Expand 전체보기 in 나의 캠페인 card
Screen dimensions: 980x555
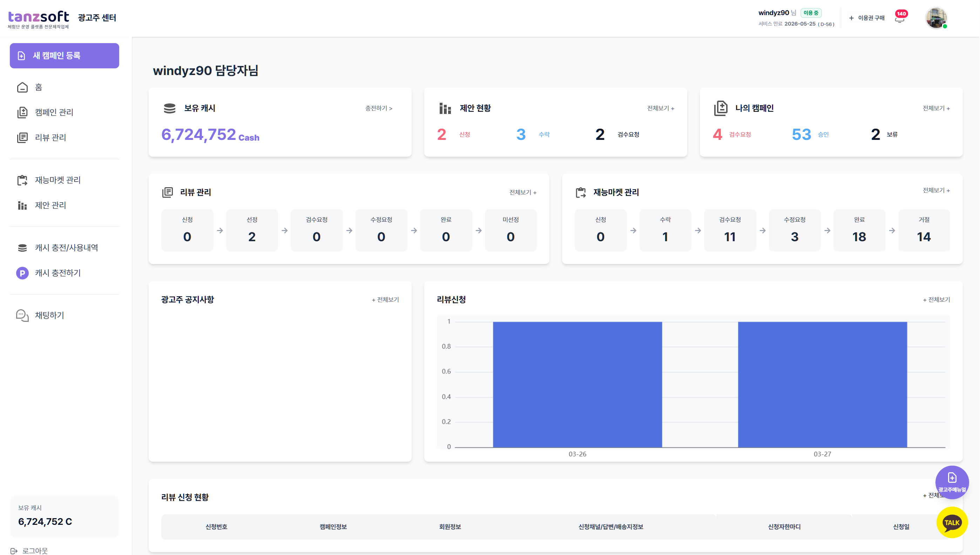(936, 108)
